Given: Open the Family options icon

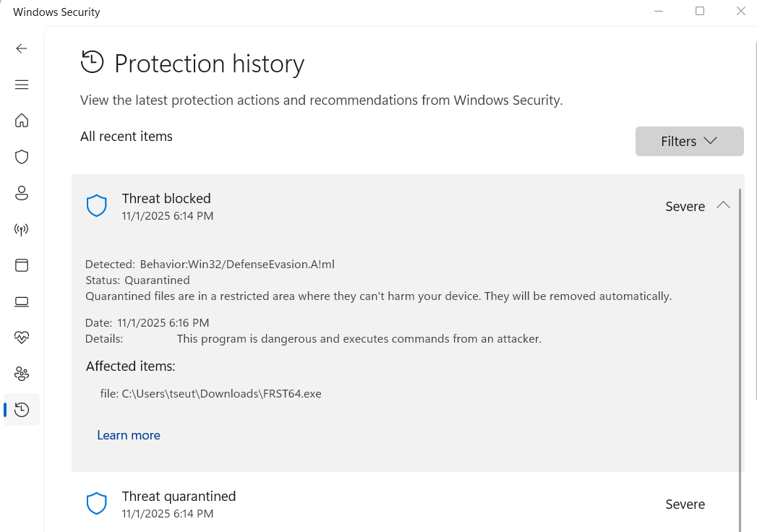Looking at the screenshot, I should point(22,374).
